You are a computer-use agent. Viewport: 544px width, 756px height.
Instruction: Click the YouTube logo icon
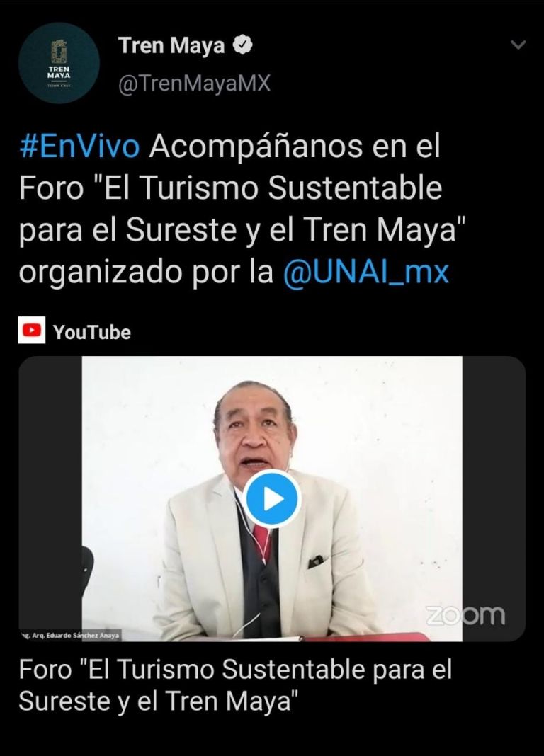tap(32, 330)
